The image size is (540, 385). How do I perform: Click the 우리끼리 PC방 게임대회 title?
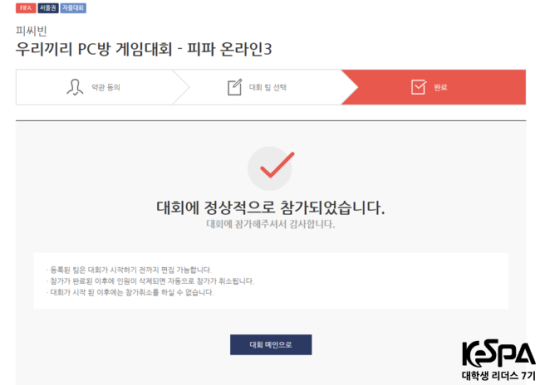point(144,49)
